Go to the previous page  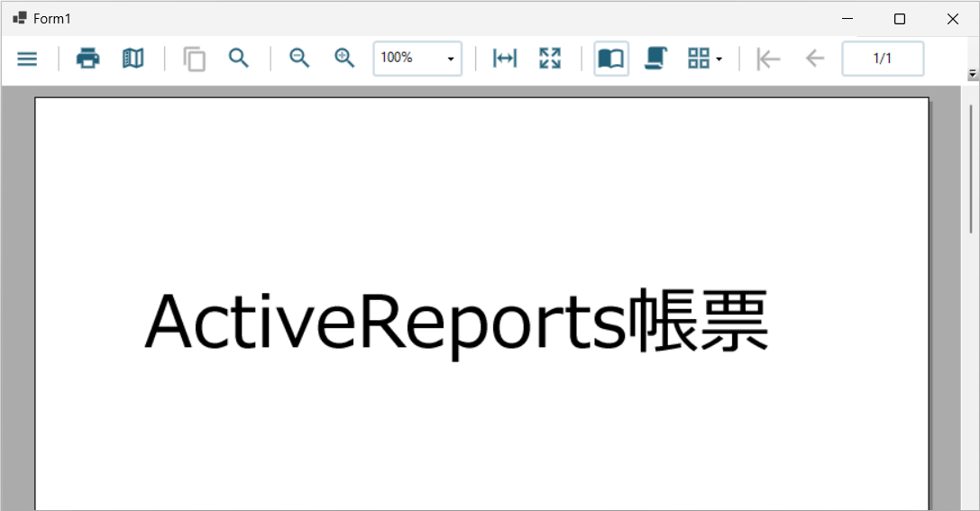(x=815, y=59)
